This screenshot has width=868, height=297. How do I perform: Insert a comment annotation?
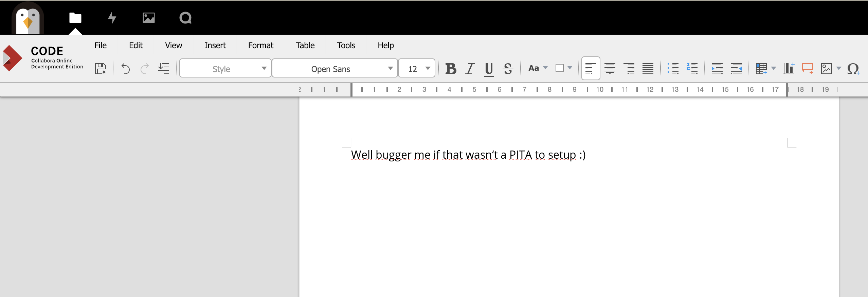(x=807, y=69)
